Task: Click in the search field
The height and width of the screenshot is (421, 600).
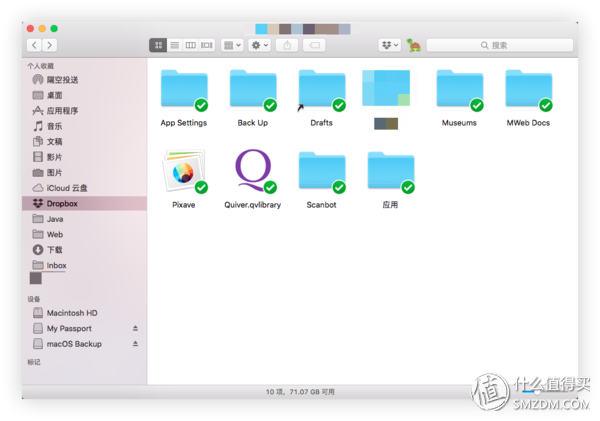Action: [x=500, y=46]
